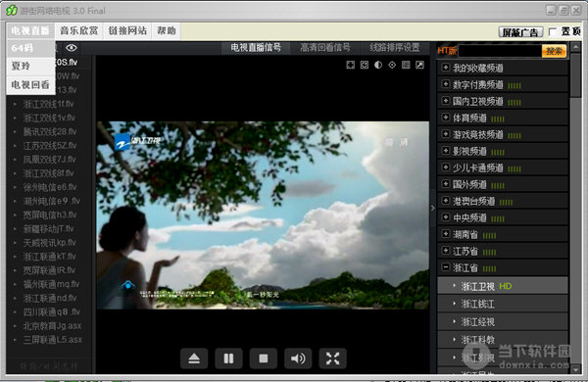
Task: Expand the 少儿卡通频道 category
Action: click(503, 167)
